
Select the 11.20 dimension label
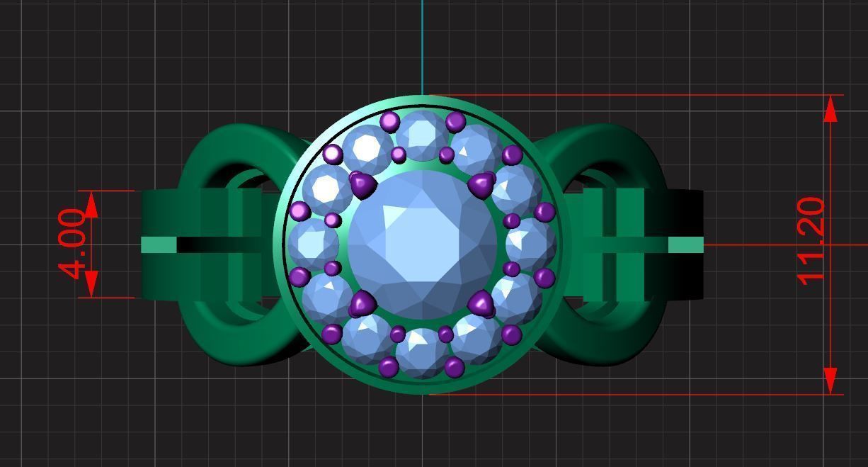tap(811, 242)
